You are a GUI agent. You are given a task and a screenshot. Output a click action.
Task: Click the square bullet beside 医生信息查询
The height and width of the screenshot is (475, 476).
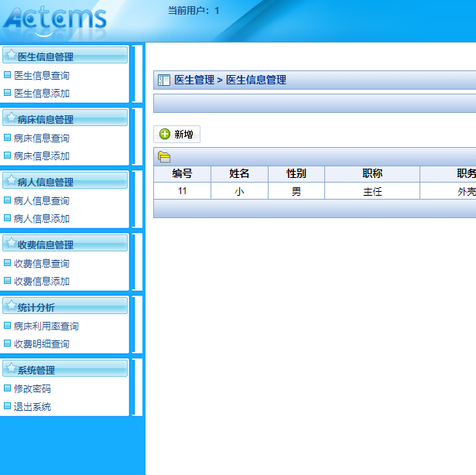7,75
